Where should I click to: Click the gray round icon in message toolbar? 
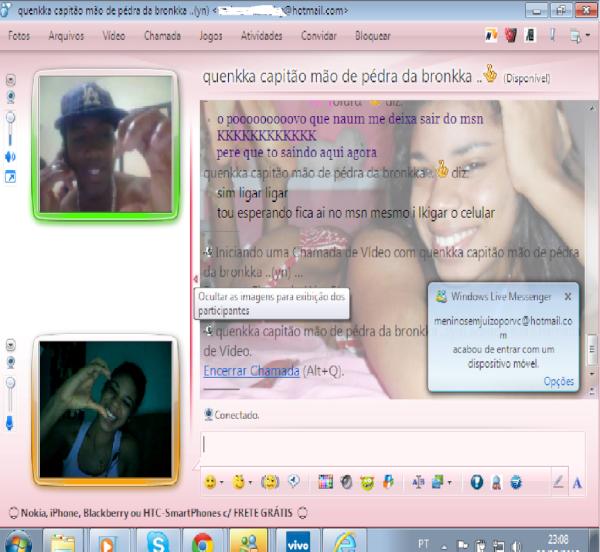(x=346, y=482)
